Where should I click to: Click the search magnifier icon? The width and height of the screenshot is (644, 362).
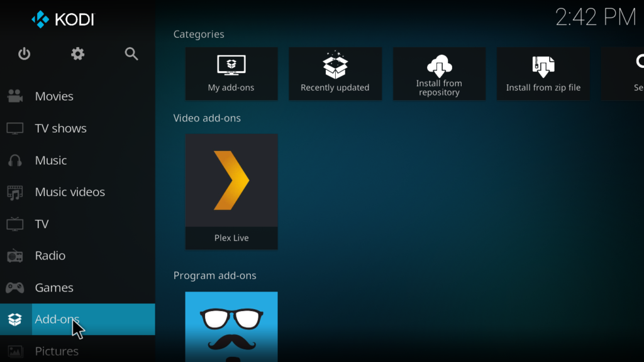(131, 54)
